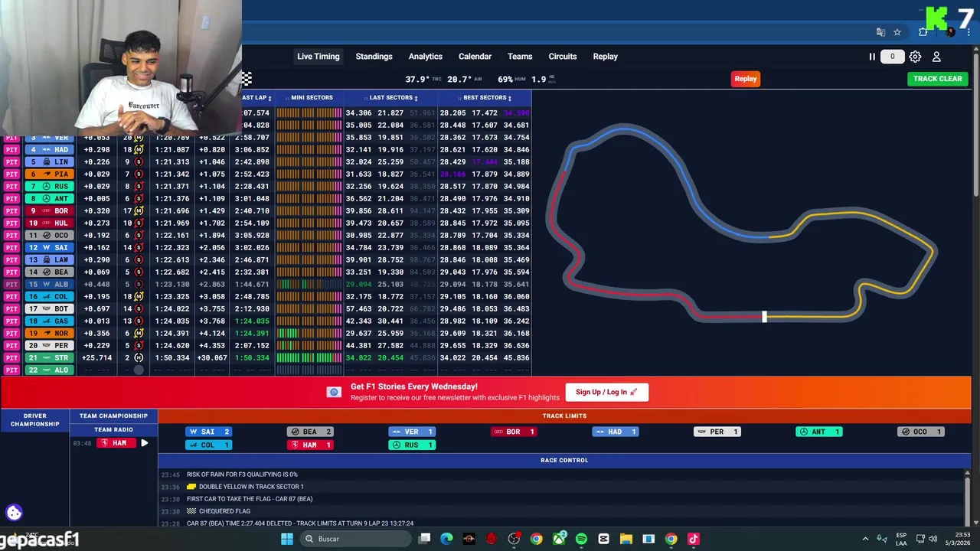
Task: Click the RUS driver tag in timing table
Action: coord(48,187)
